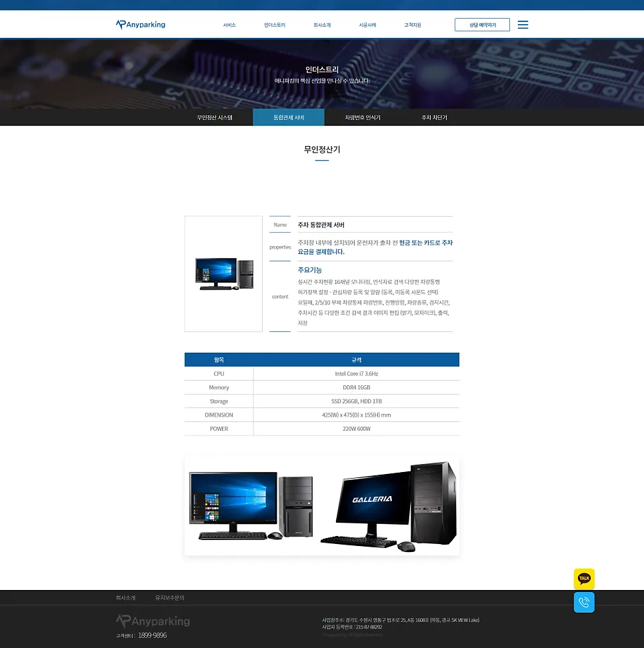Click the 무인정산기 page heading

point(322,149)
